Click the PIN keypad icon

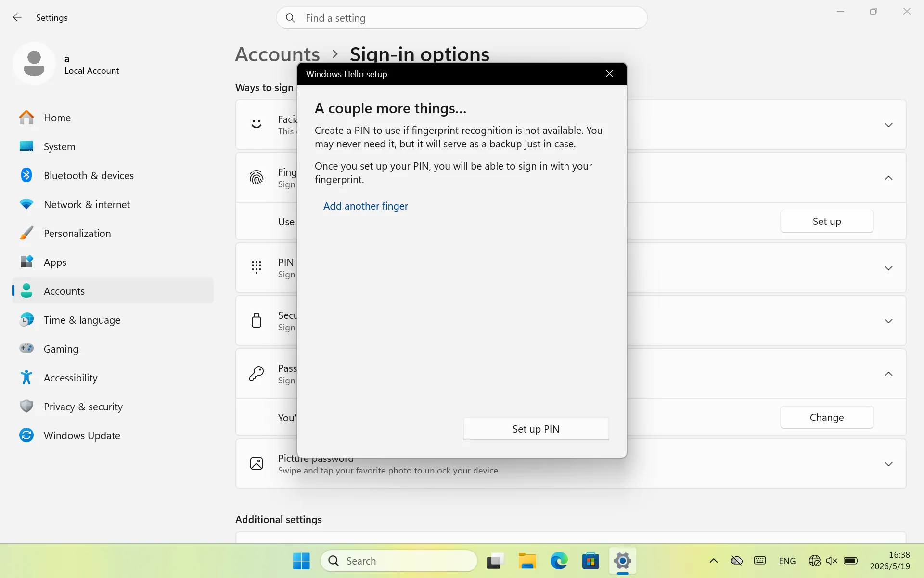pyautogui.click(x=257, y=267)
